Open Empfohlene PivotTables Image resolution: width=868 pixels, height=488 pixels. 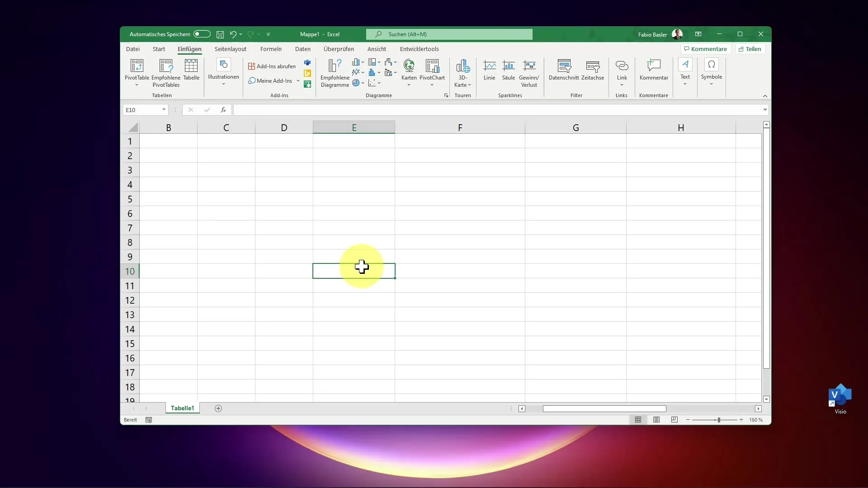[x=166, y=72]
